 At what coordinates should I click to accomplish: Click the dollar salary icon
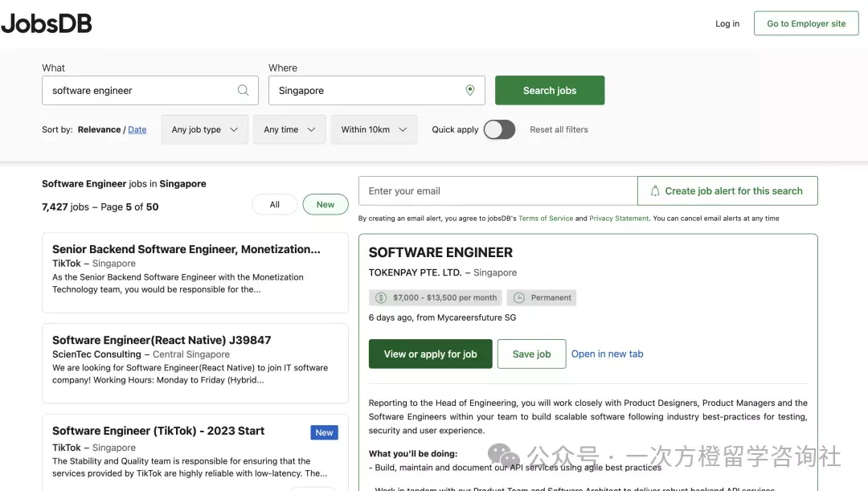[x=381, y=298]
